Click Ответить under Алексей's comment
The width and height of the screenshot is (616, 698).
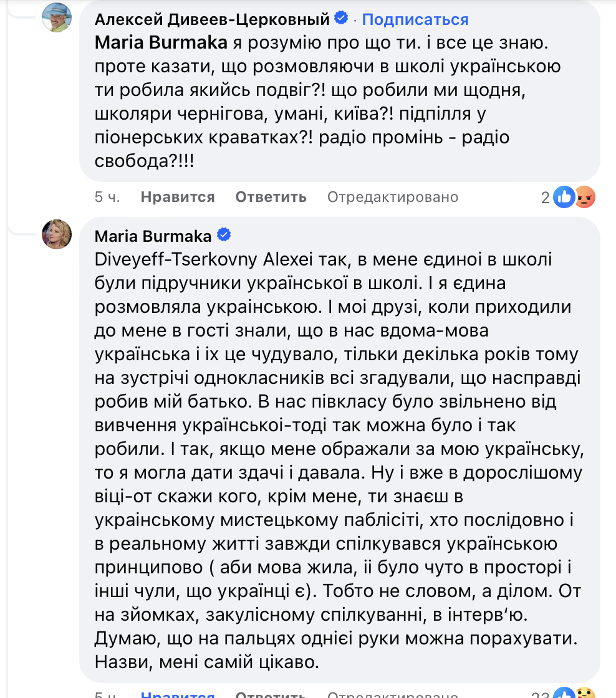271,197
